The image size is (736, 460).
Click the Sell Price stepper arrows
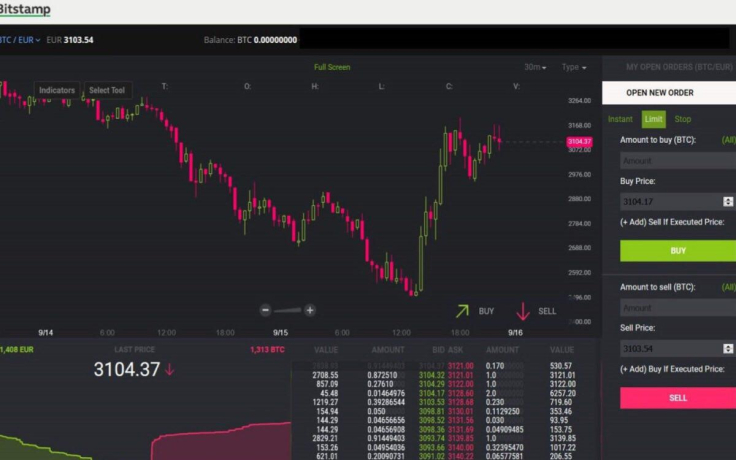(x=728, y=349)
